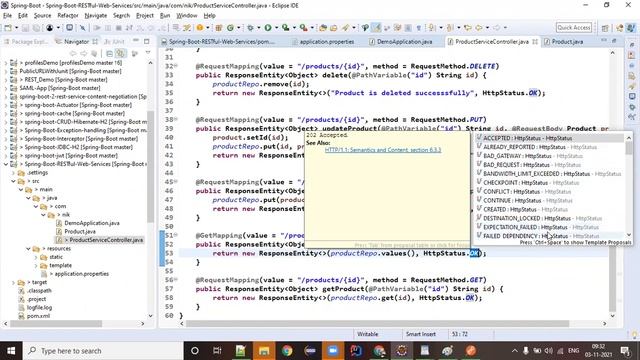Open the Project menu
The height and width of the screenshot is (360, 640).
tap(144, 16)
